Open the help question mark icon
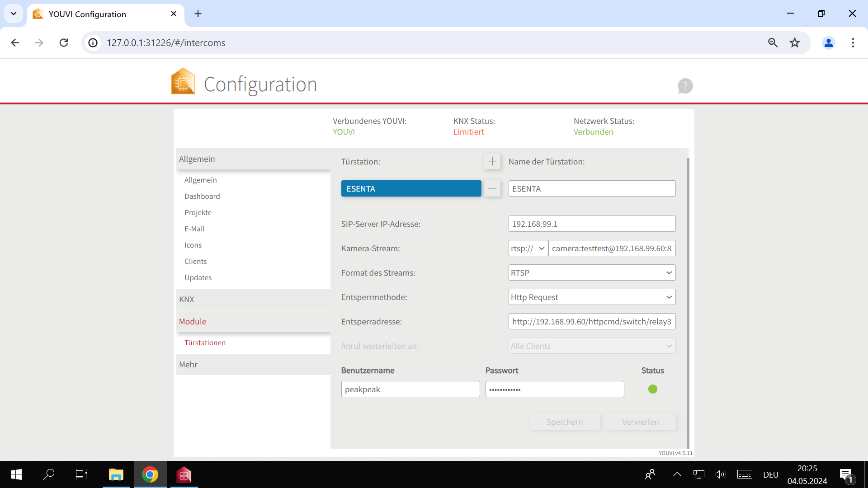This screenshot has width=868, height=488. [685, 86]
